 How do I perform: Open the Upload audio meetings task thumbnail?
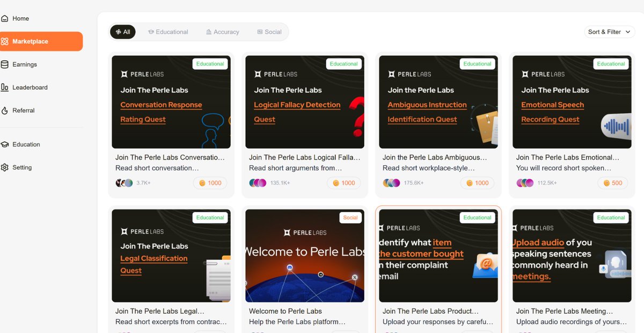pos(572,256)
